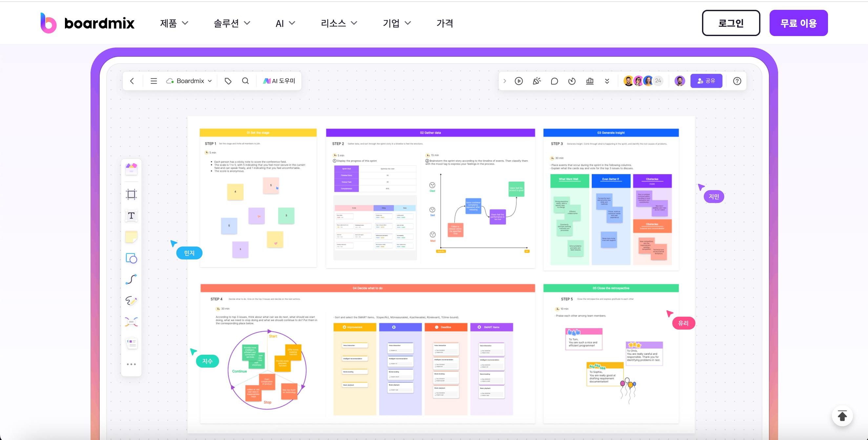Open the comment bubble tool

(x=554, y=81)
